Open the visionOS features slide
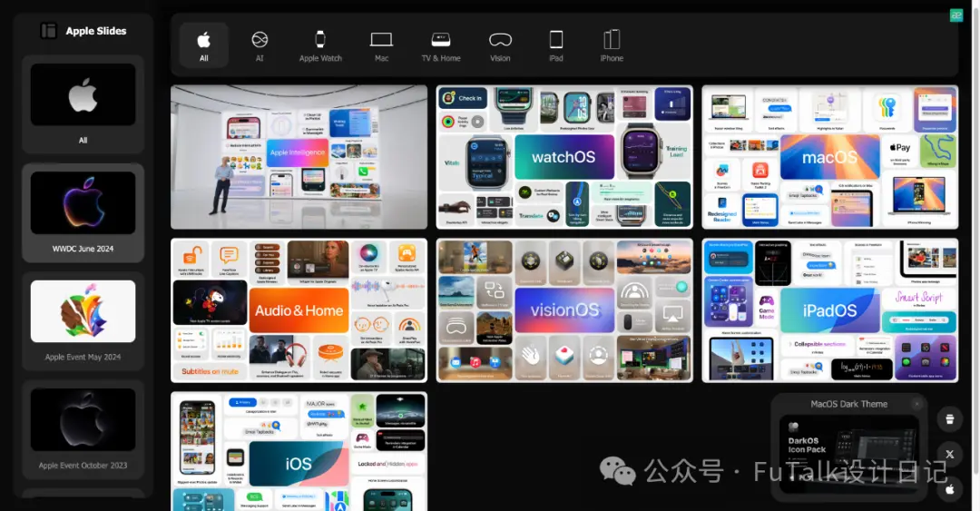This screenshot has width=980, height=511. point(564,310)
